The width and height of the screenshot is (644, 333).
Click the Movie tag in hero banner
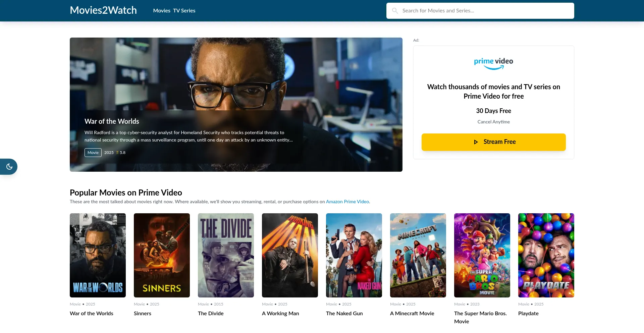click(93, 153)
